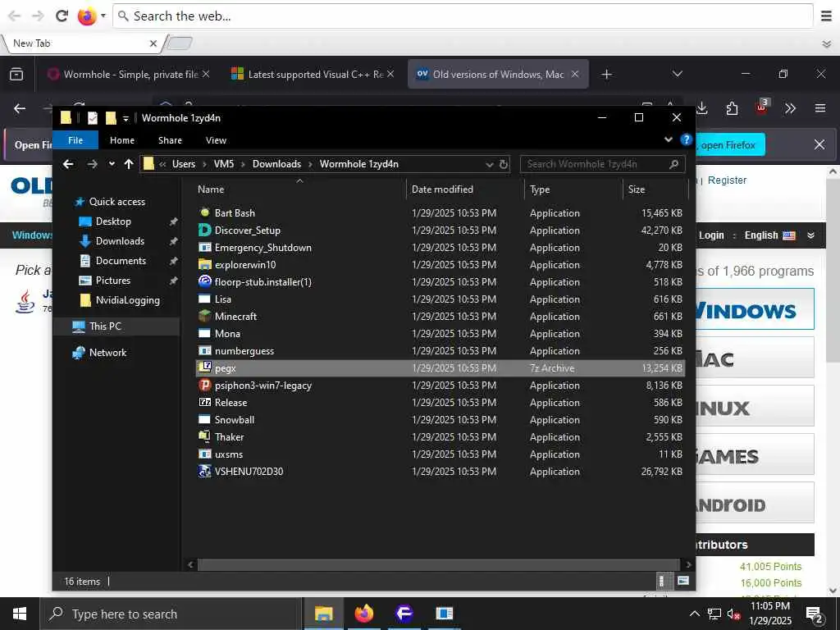The width and height of the screenshot is (840, 630).
Task: Switch to large icons view layout
Action: [683, 581]
